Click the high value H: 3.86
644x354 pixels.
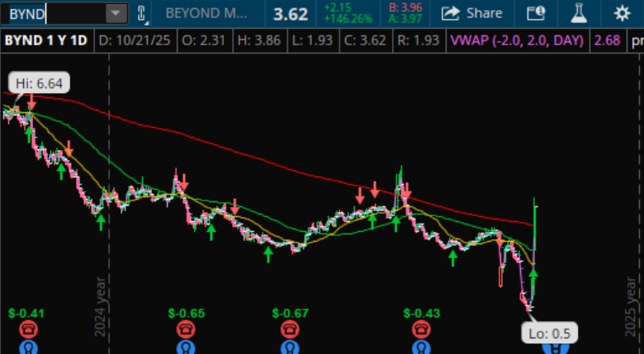pyautogui.click(x=259, y=40)
